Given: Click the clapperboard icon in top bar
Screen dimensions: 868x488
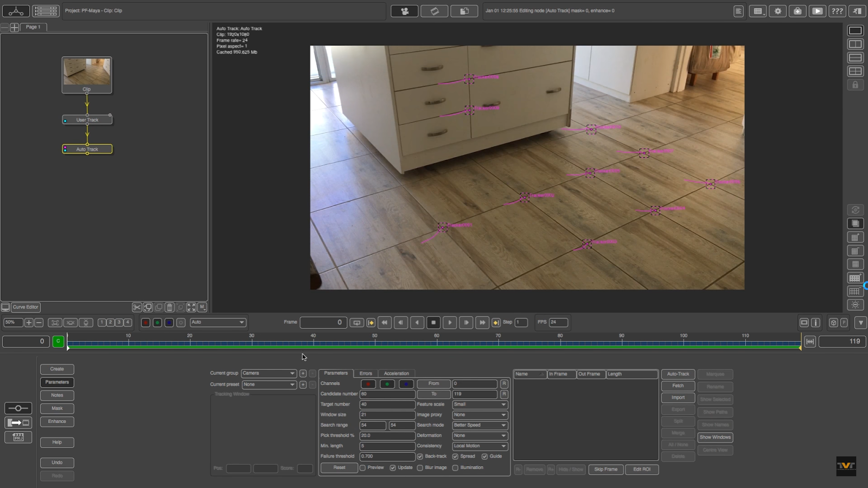Looking at the screenshot, I should (x=435, y=11).
